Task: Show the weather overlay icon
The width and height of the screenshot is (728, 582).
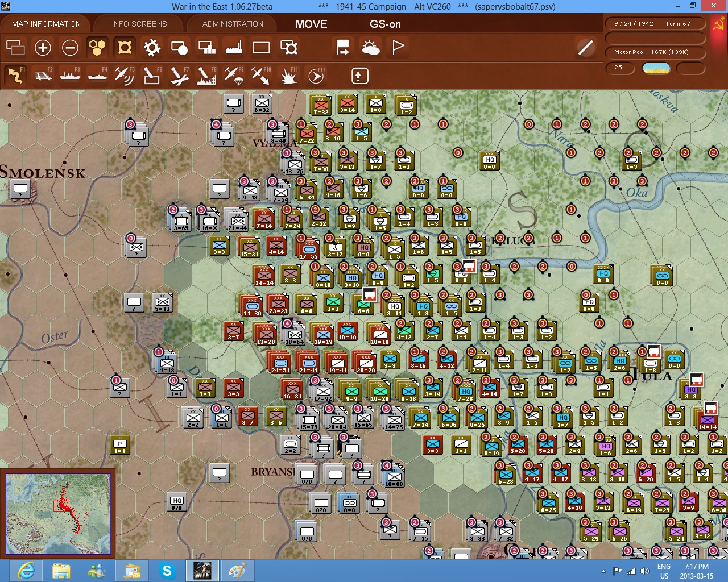Action: (x=371, y=47)
